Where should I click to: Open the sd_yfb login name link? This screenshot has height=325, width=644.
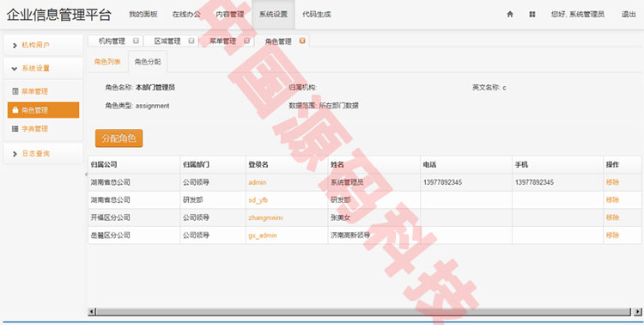point(258,200)
